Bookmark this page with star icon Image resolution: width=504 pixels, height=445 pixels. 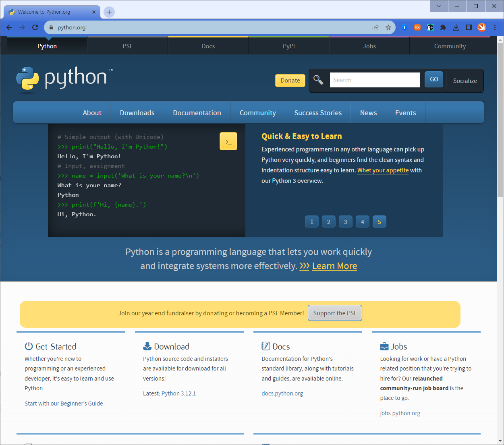point(388,27)
